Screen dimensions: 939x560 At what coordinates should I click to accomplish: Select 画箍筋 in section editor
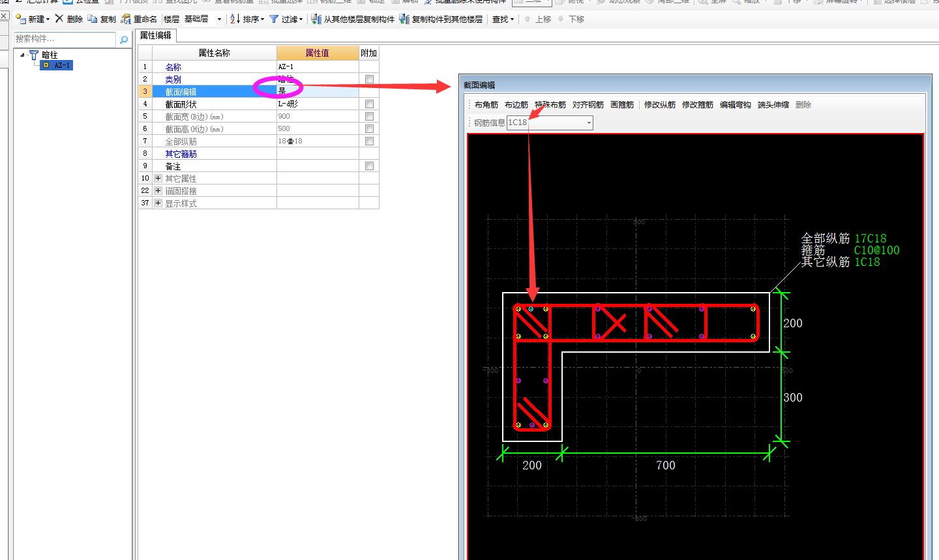point(622,104)
